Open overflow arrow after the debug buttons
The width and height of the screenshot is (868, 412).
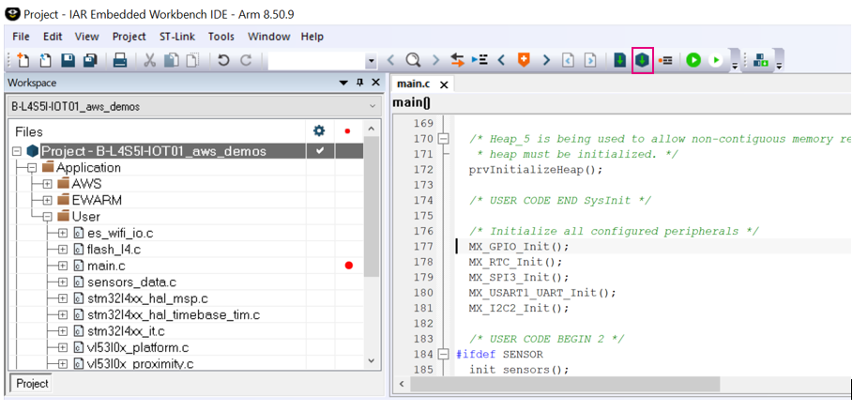point(735,66)
